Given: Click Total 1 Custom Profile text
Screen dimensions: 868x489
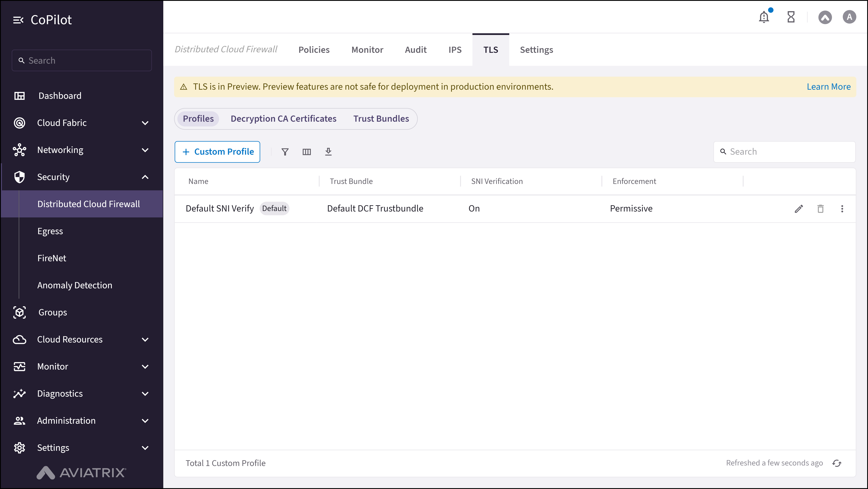Looking at the screenshot, I should (225, 463).
